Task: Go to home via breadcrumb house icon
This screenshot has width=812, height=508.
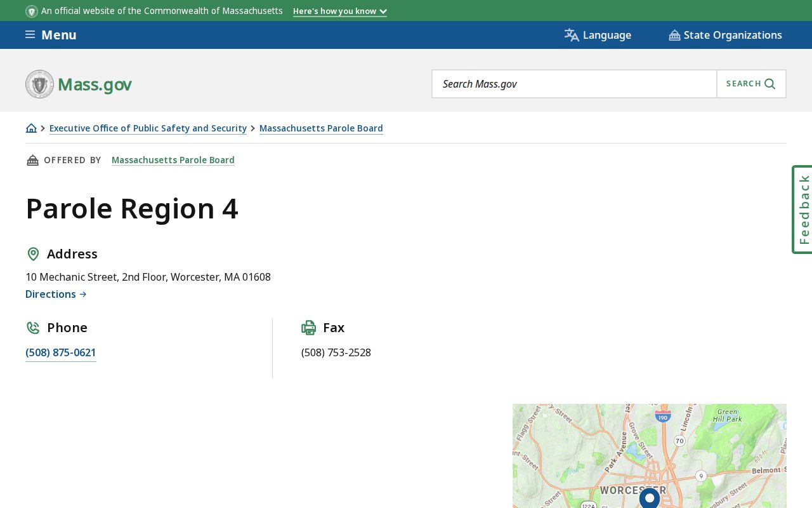Action: [x=31, y=128]
